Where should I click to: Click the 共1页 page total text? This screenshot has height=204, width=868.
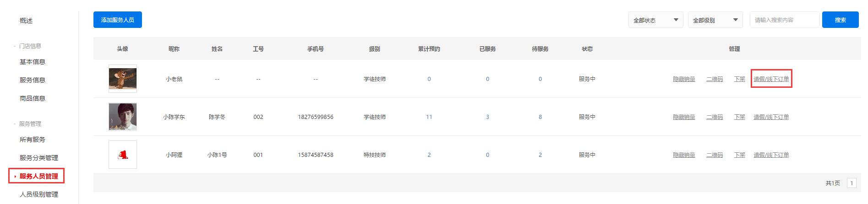click(x=833, y=183)
